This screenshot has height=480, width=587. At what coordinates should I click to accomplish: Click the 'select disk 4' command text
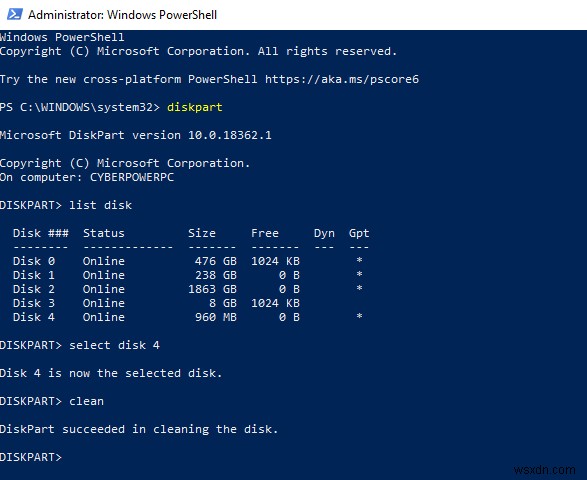pyautogui.click(x=115, y=345)
